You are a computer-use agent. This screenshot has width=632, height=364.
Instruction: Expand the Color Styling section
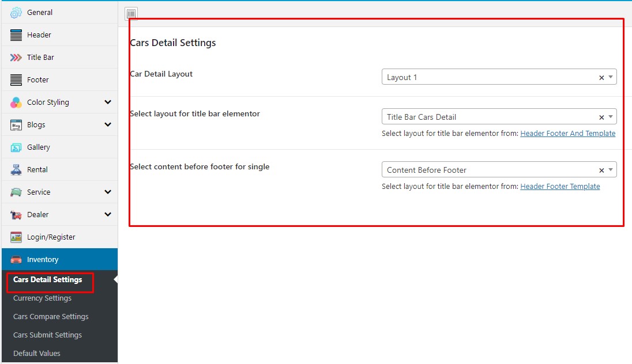click(x=108, y=103)
